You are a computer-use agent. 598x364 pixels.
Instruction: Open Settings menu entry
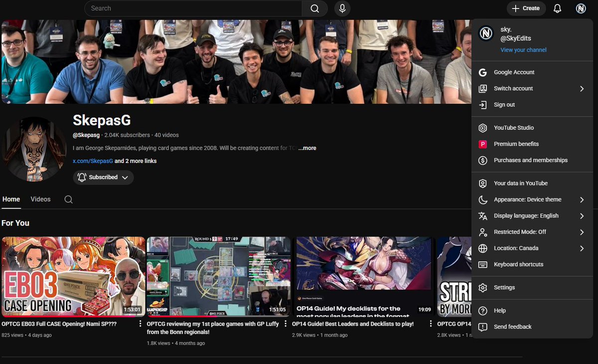coord(532,288)
